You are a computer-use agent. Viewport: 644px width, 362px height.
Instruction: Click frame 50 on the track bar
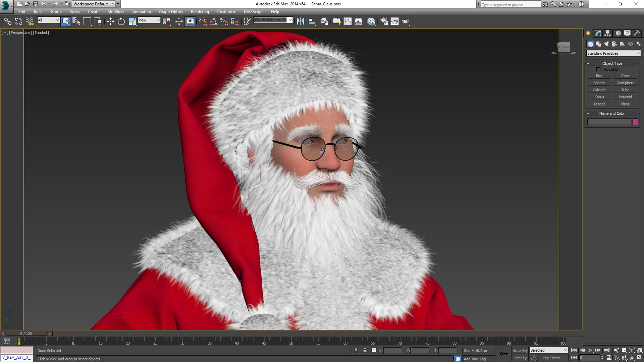pyautogui.click(x=291, y=342)
